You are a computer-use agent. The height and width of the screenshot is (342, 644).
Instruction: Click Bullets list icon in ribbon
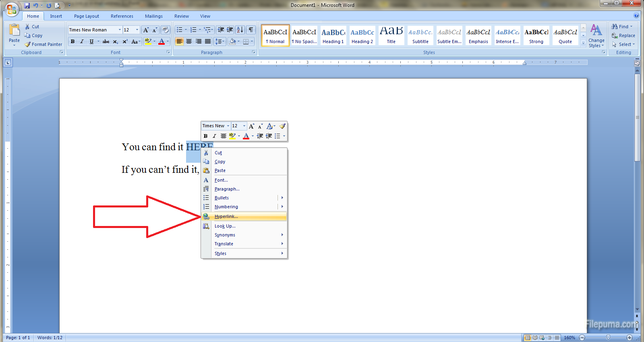[180, 30]
